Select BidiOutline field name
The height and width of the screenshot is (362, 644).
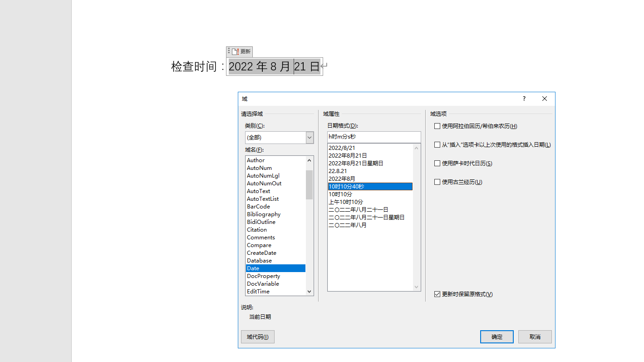click(275, 222)
